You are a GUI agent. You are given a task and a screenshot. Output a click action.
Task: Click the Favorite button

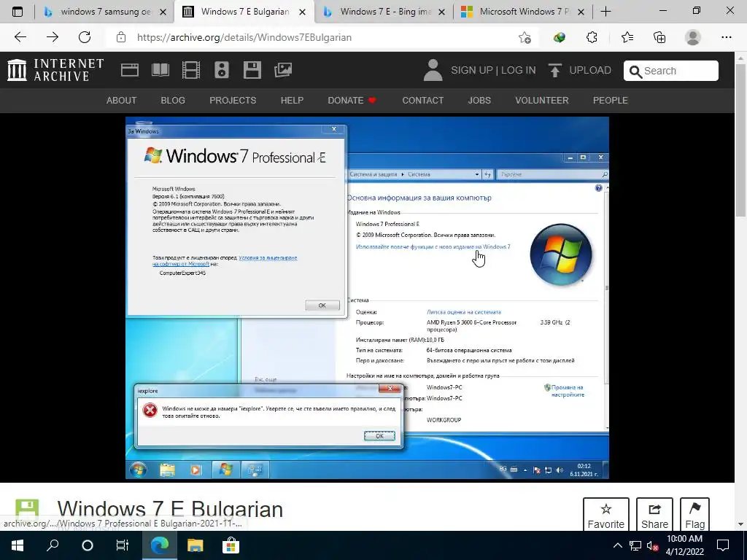[605, 515]
